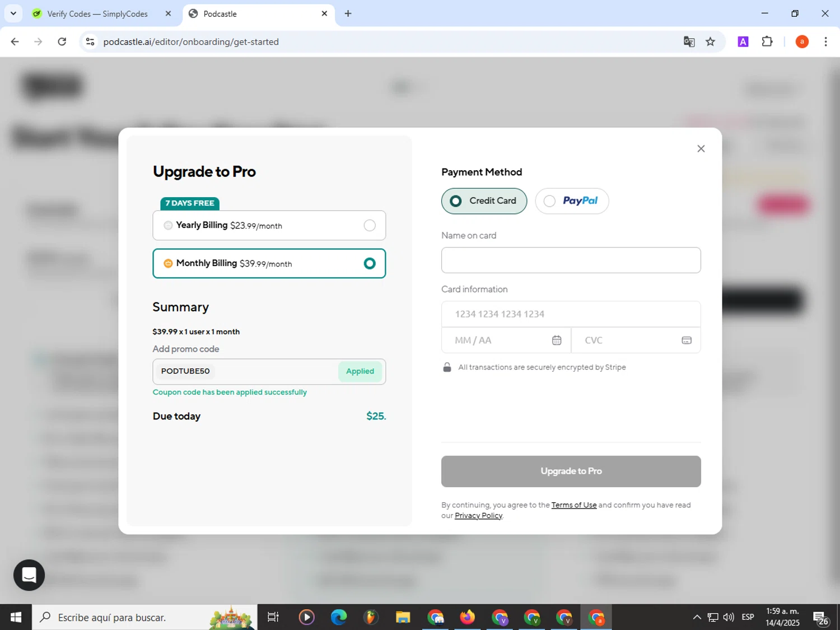Open the Chrome profile avatar

click(802, 41)
